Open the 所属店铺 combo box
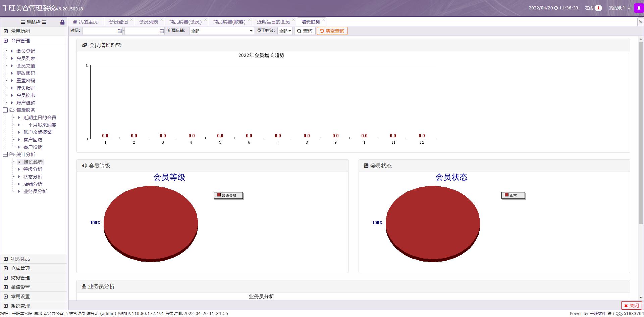 222,31
